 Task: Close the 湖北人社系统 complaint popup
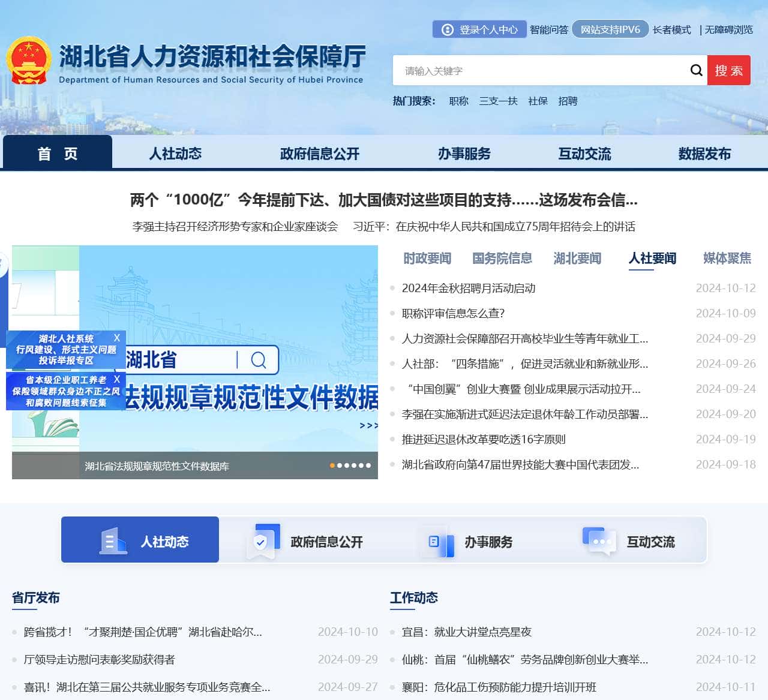point(117,338)
